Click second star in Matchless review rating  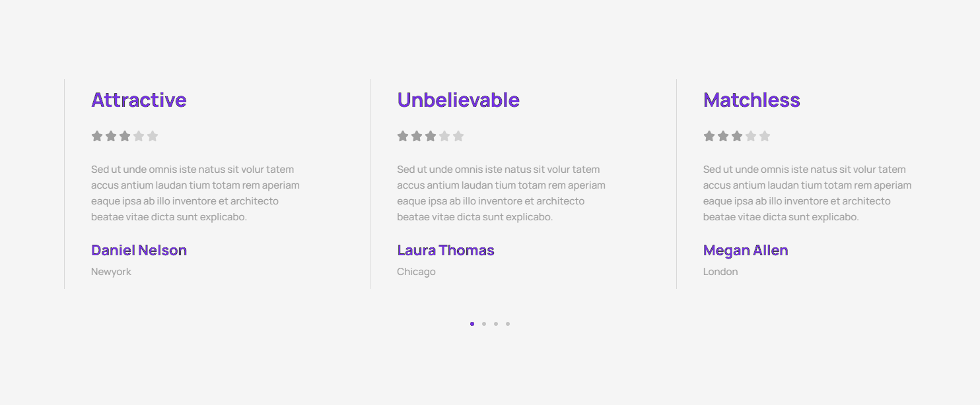723,137
